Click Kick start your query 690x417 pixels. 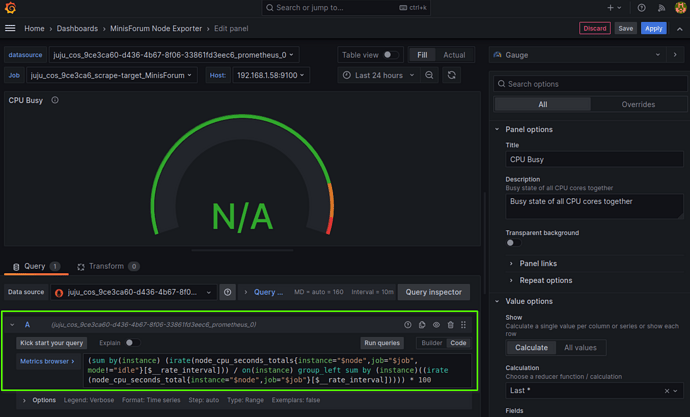[x=51, y=343]
